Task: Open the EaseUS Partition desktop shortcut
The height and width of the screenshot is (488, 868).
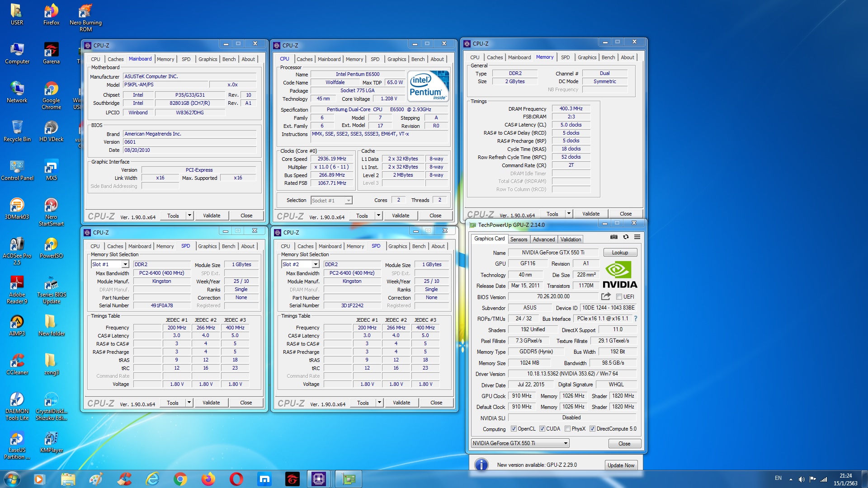Action: point(17,446)
